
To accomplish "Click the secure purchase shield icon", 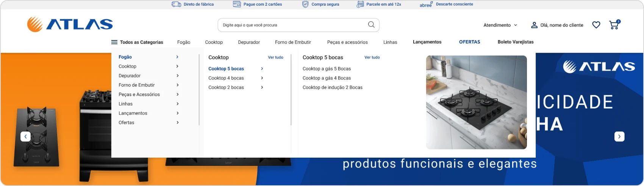I will tap(305, 4).
